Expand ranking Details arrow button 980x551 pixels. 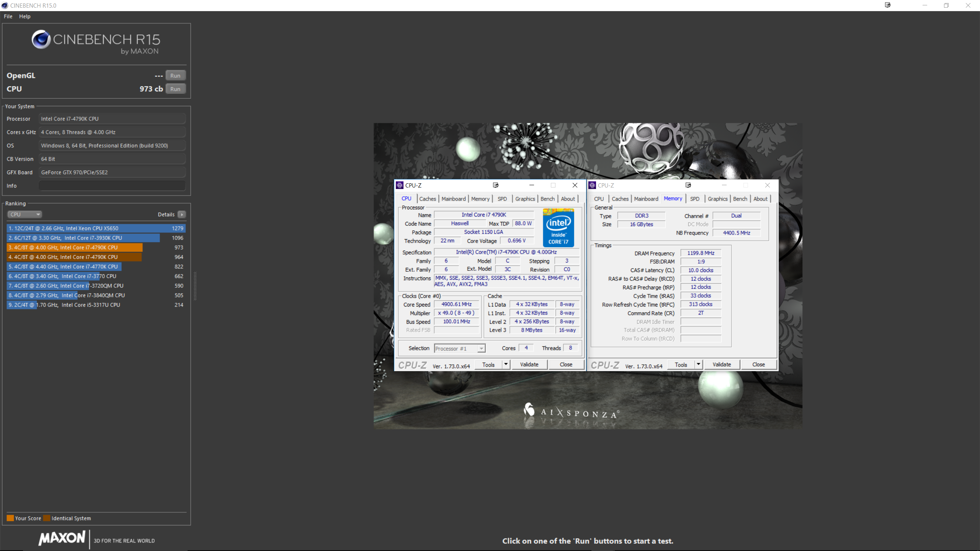[182, 214]
